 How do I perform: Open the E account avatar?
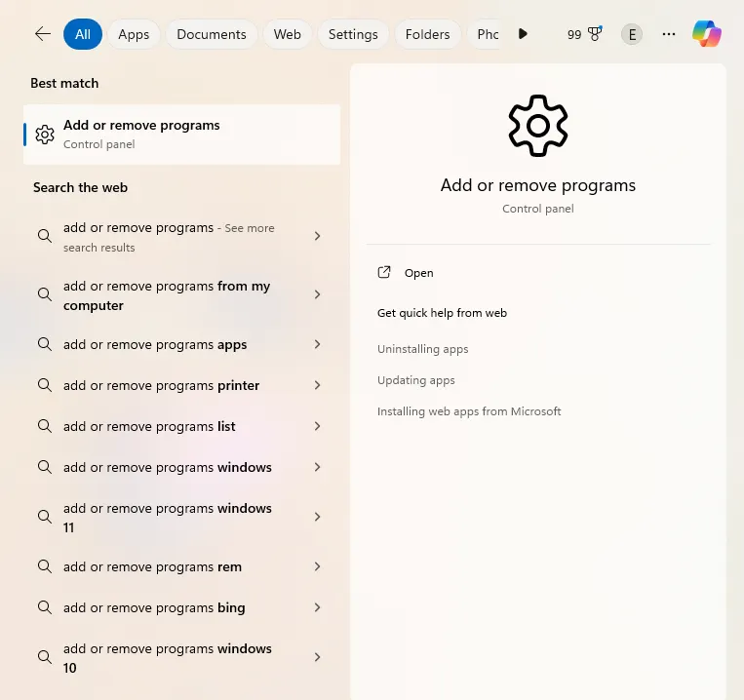(632, 34)
